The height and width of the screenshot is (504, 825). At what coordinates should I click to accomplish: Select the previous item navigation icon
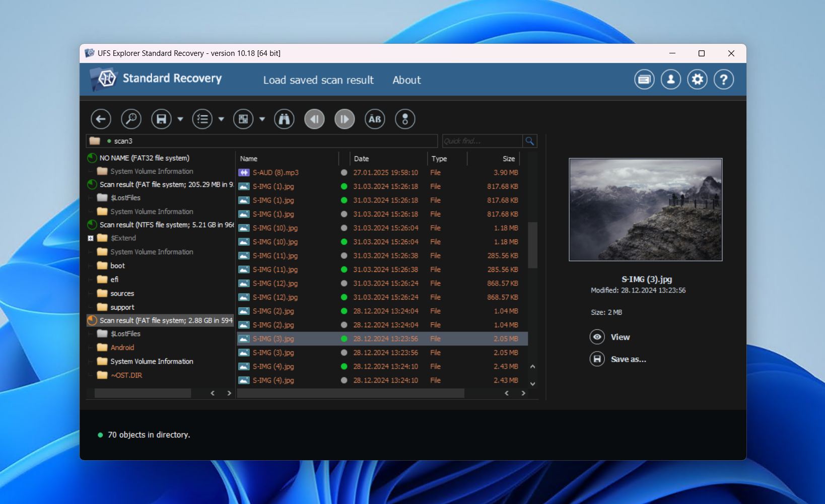(x=314, y=119)
